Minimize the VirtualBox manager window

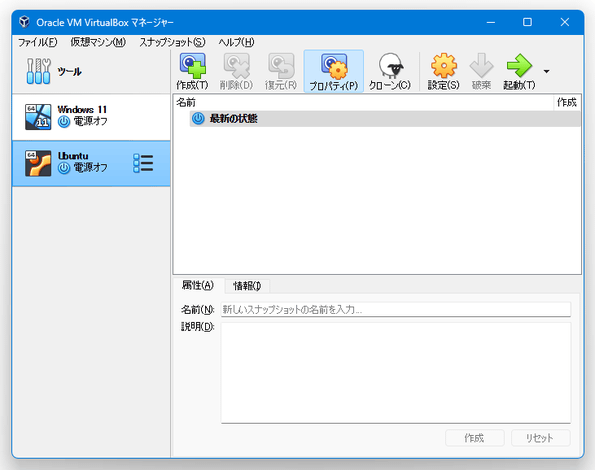pos(491,22)
